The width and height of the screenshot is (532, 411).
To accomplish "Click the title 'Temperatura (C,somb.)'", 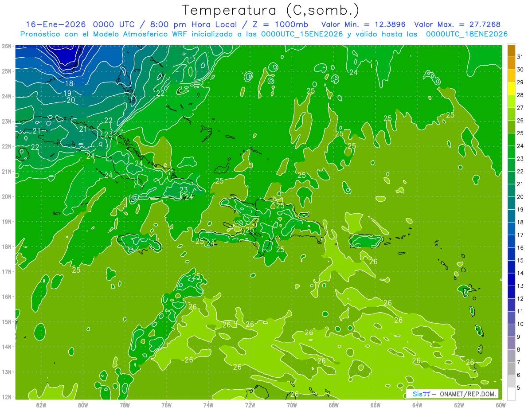I will tap(270, 11).
